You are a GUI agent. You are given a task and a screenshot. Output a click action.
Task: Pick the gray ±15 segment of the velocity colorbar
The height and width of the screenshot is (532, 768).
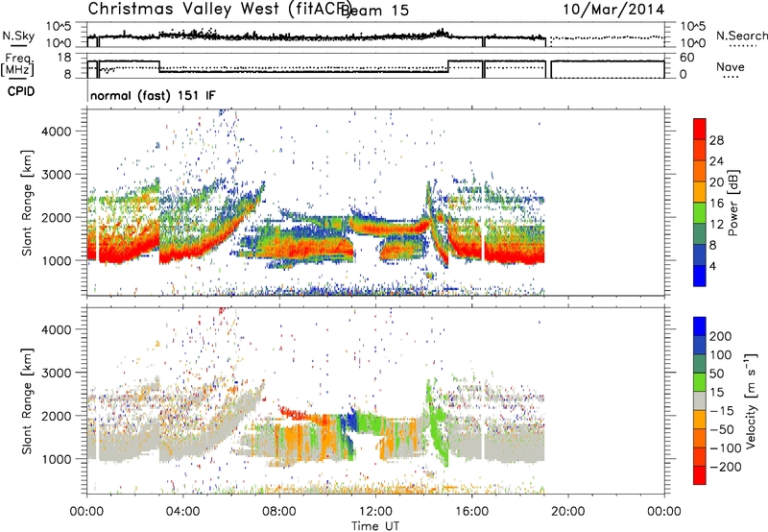(x=700, y=400)
